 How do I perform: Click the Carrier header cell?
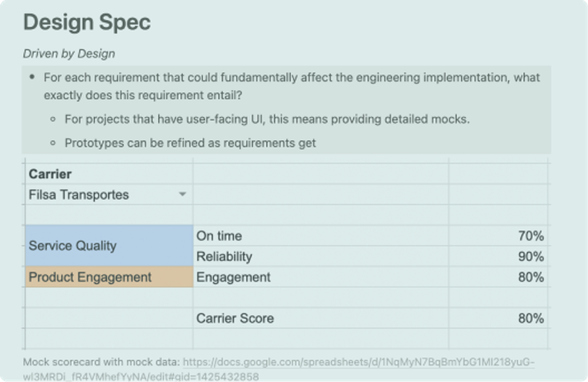point(50,174)
